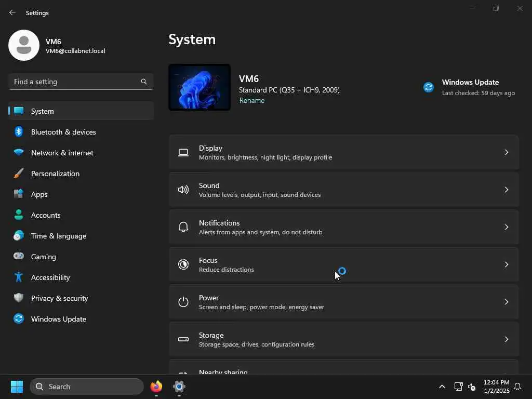Open the VM6 user profile avatar
Image resolution: width=532 pixels, height=399 pixels.
pyautogui.click(x=24, y=45)
